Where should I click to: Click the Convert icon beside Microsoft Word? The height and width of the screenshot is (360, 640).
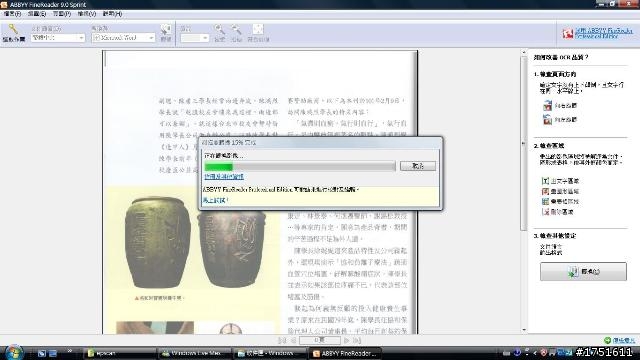pyautogui.click(x=166, y=30)
